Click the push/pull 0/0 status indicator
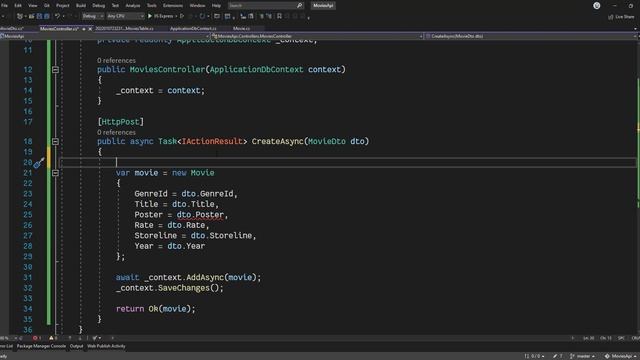The image size is (640, 360). (534, 356)
